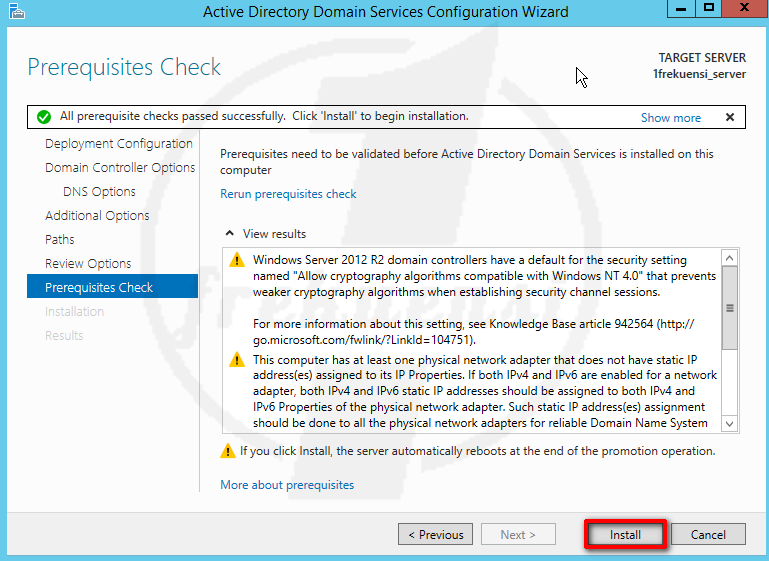Click the disabled Next button

(x=518, y=534)
